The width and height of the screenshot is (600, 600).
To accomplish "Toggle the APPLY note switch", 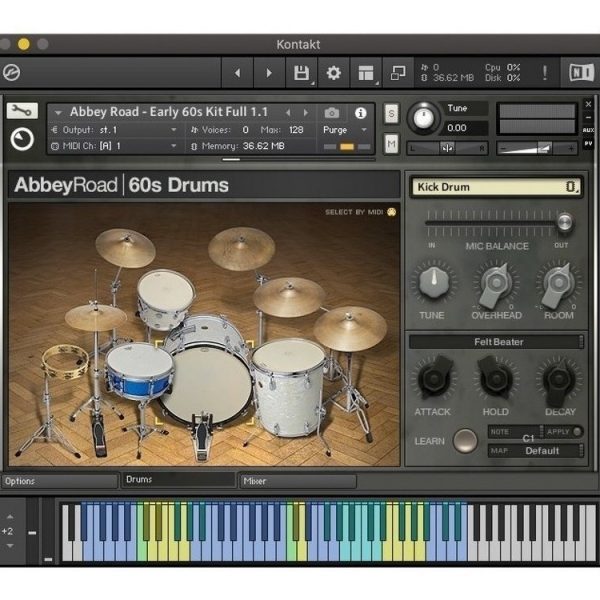I will [577, 432].
